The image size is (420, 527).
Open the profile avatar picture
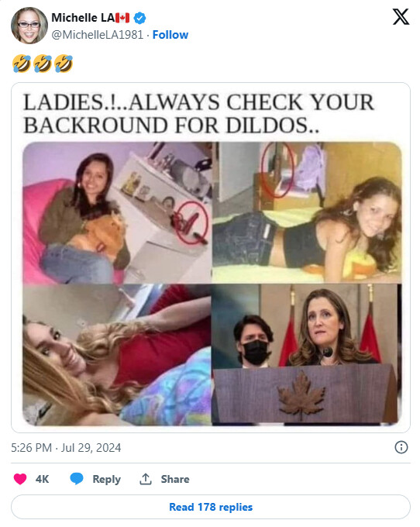[x=29, y=26]
